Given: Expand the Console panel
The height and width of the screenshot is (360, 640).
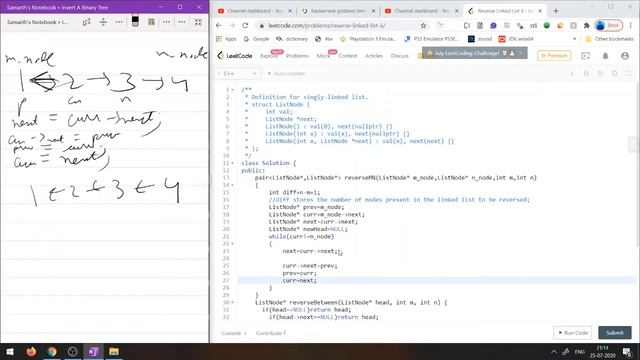Looking at the screenshot, I should [234, 333].
